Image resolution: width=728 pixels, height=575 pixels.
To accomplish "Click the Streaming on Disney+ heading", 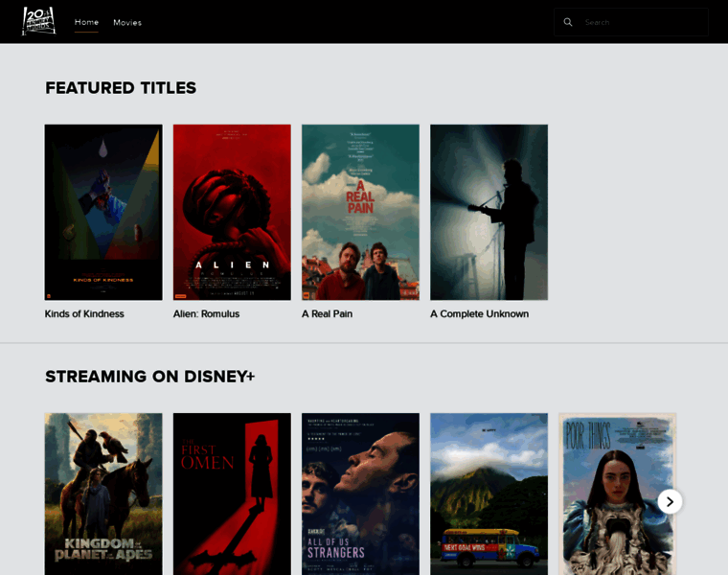I will click(150, 377).
